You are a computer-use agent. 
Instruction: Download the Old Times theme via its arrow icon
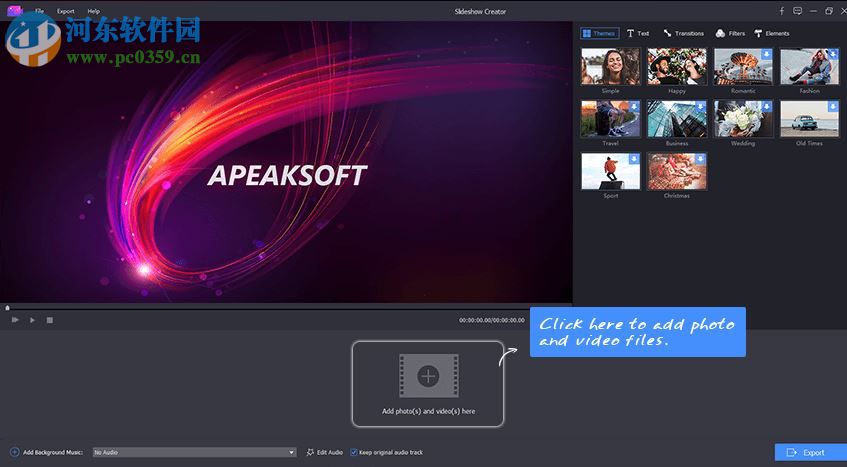coord(833,106)
